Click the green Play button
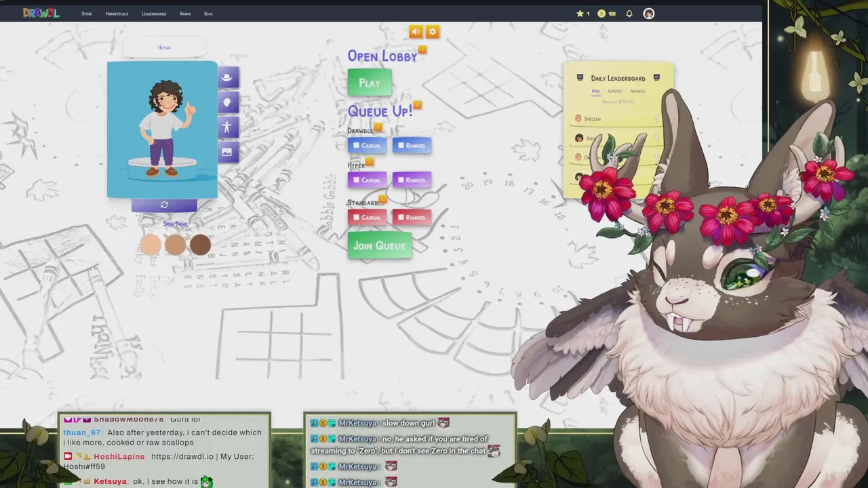 point(370,83)
